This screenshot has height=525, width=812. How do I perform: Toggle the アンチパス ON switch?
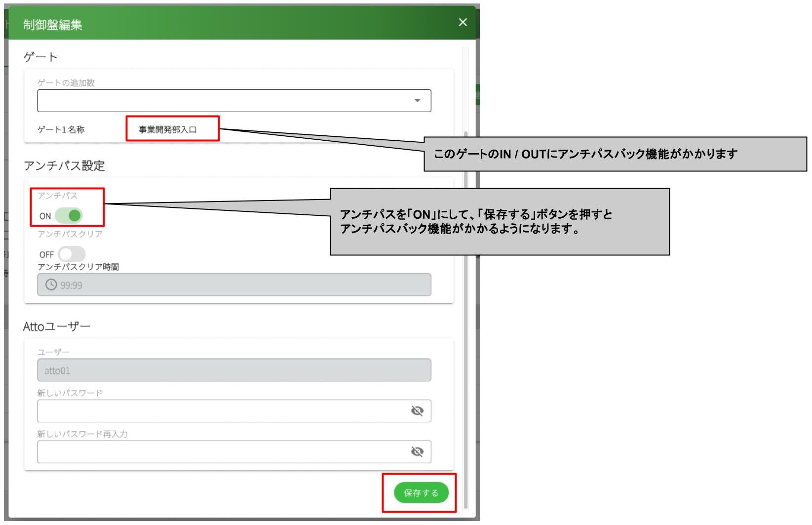point(69,216)
